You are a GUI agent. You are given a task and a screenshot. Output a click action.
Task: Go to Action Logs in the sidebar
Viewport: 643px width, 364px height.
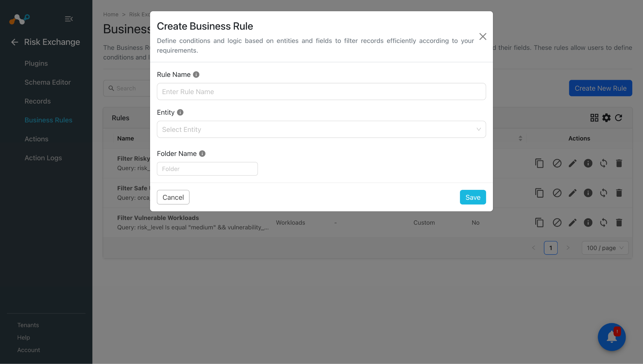point(43,158)
